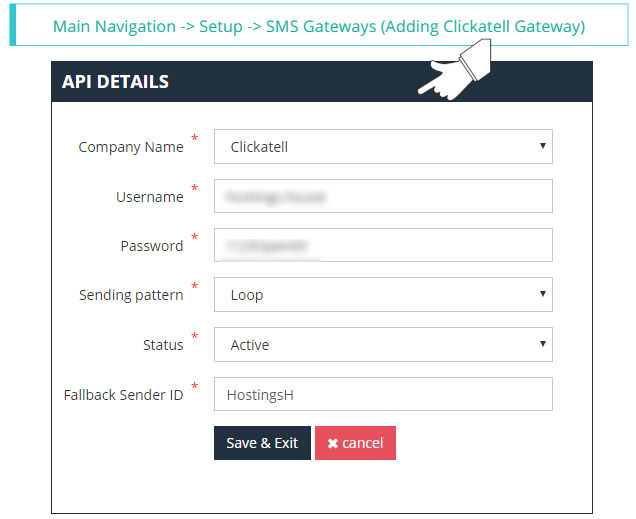Open the Company Name dropdown
This screenshot has height=519, width=636.
[x=383, y=146]
